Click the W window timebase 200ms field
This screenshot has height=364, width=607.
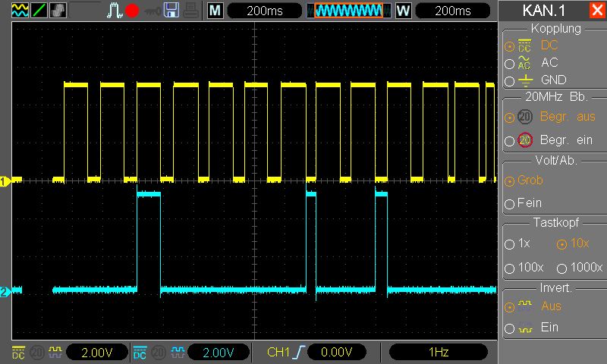tap(453, 11)
